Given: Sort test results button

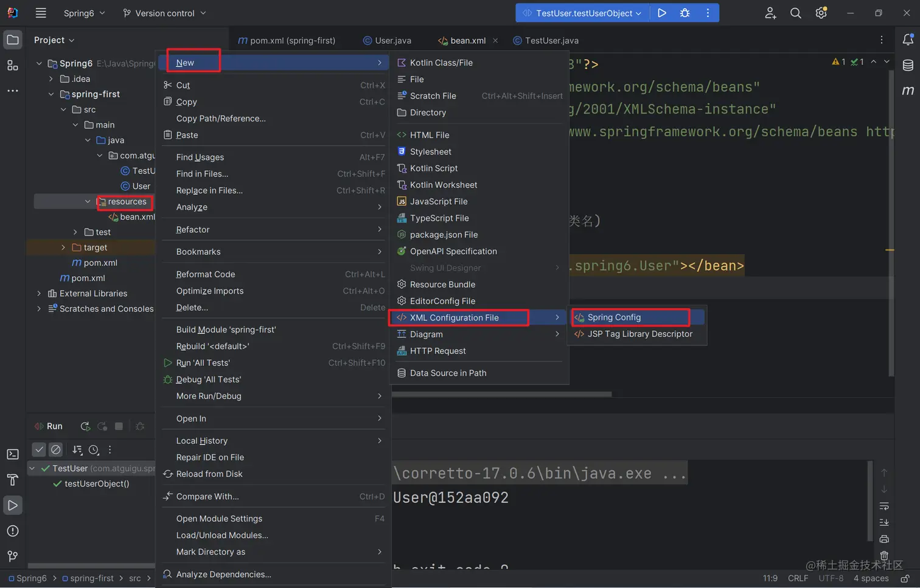Looking at the screenshot, I should (77, 450).
